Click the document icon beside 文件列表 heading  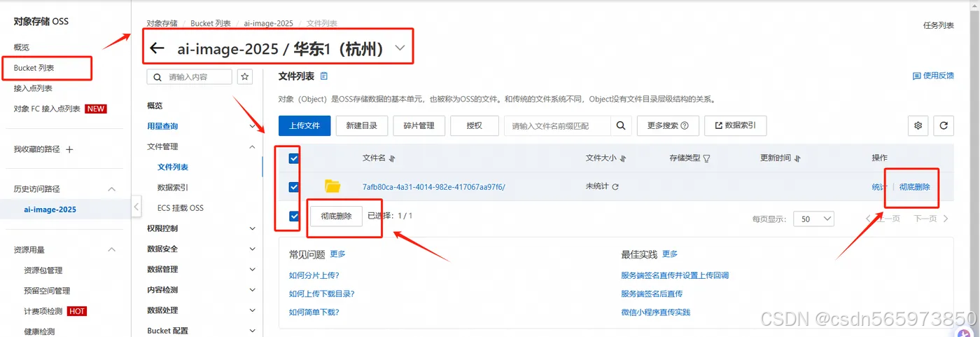tap(323, 76)
